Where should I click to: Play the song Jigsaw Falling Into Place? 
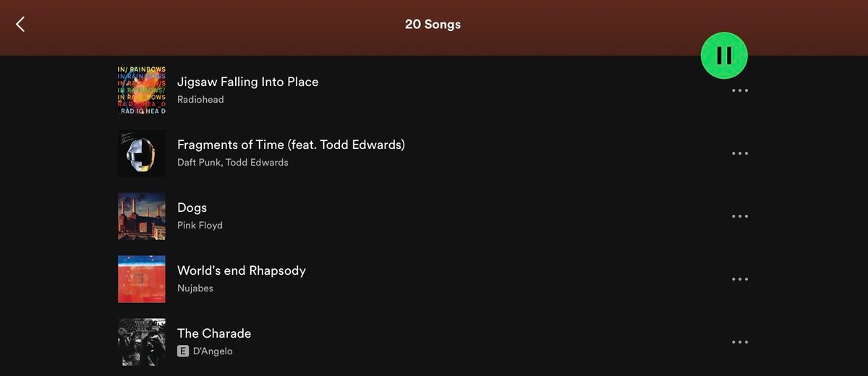[247, 82]
